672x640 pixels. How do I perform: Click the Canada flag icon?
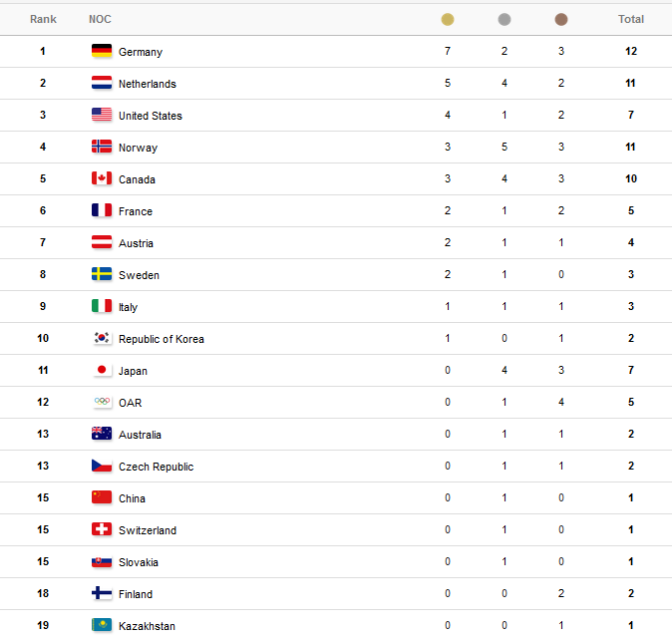(x=102, y=178)
